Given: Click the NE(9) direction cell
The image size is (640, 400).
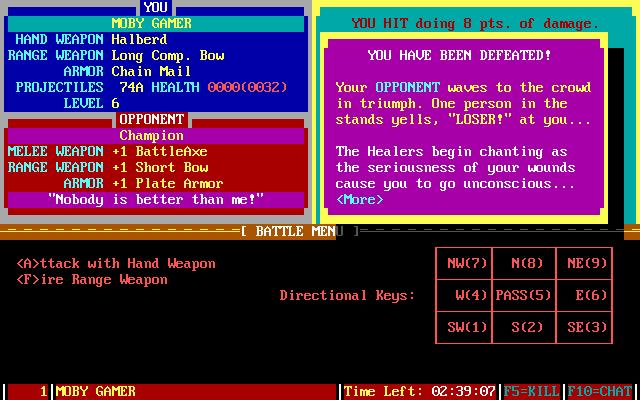Looking at the screenshot, I should tap(584, 263).
